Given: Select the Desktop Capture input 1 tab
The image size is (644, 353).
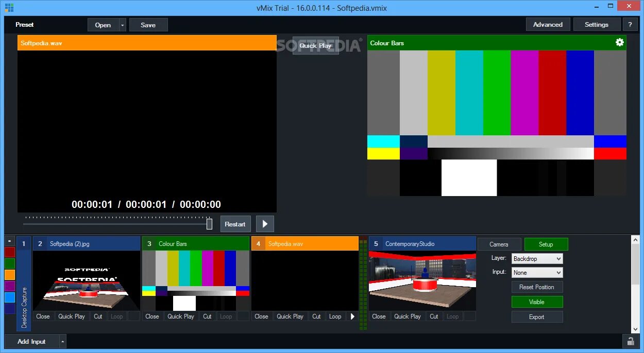Looking at the screenshot, I should tap(24, 284).
